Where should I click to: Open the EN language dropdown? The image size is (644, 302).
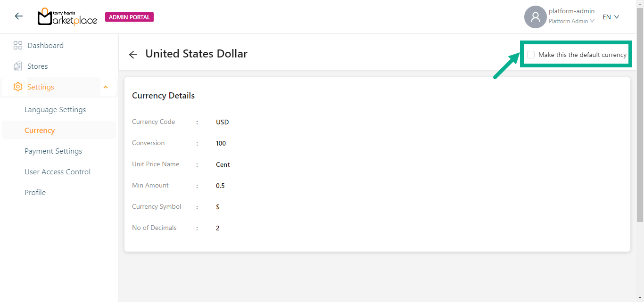click(611, 17)
